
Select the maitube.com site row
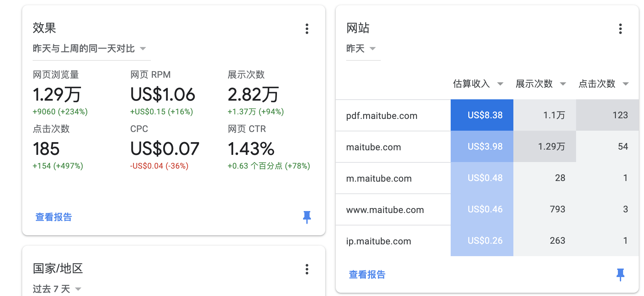coord(487,147)
